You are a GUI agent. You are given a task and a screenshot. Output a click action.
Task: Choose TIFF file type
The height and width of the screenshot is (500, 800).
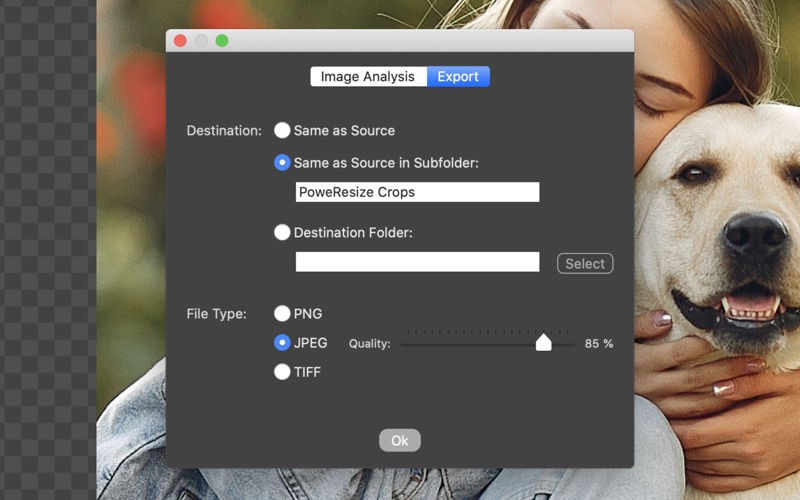(x=282, y=372)
